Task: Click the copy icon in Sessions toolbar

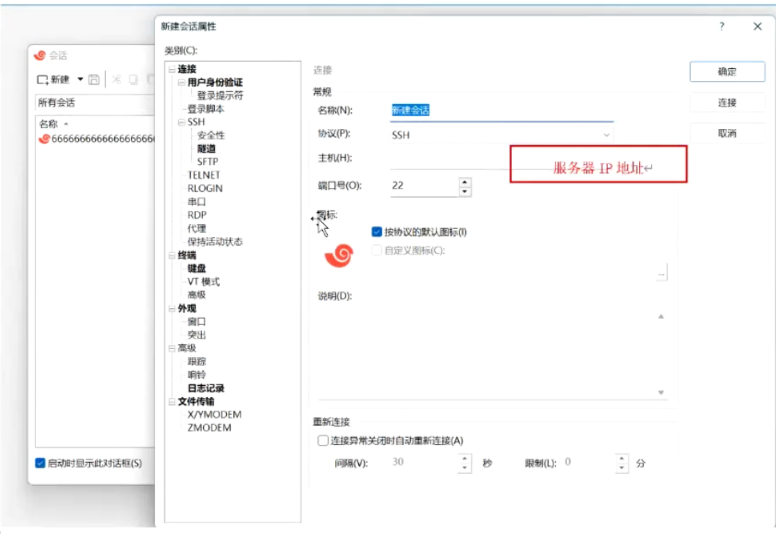Action: pos(133,79)
